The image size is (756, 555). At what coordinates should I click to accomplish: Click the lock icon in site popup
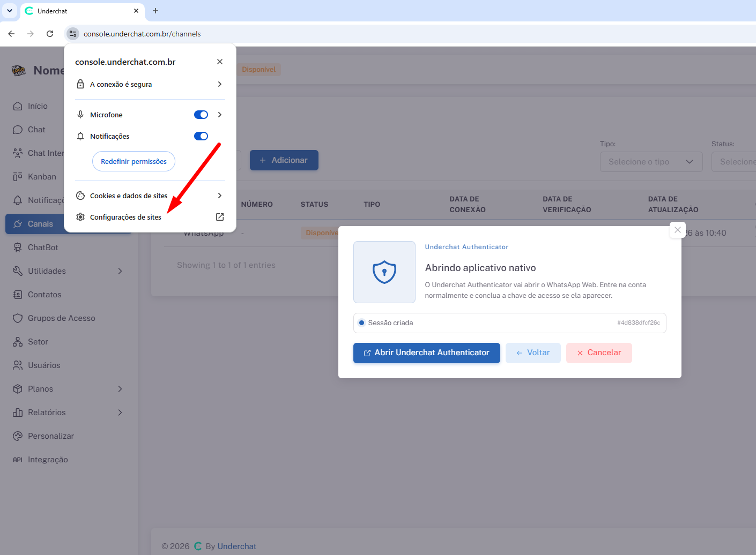(x=80, y=84)
